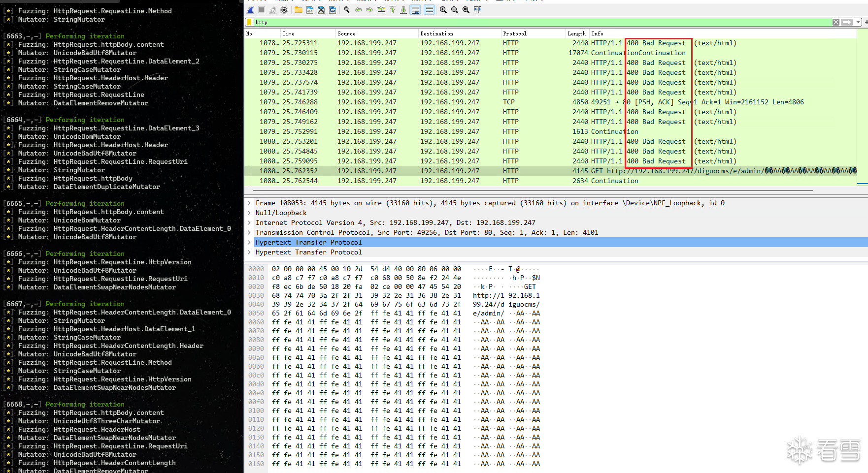Go back with the left green arrow

(358, 10)
